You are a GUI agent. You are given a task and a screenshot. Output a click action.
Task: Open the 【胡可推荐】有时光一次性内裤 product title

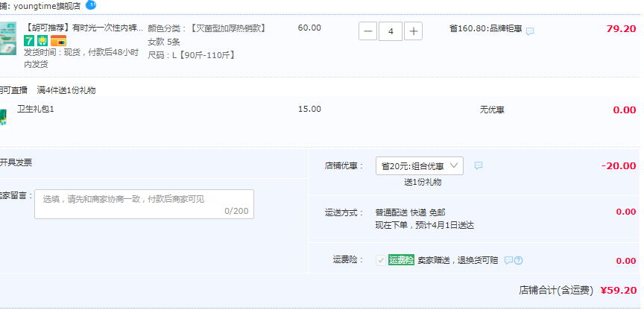[x=83, y=28]
